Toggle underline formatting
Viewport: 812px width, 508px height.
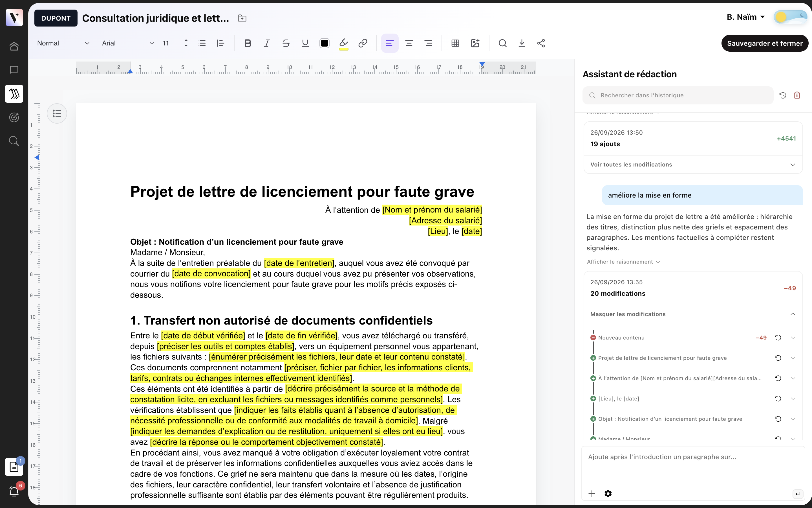click(305, 43)
